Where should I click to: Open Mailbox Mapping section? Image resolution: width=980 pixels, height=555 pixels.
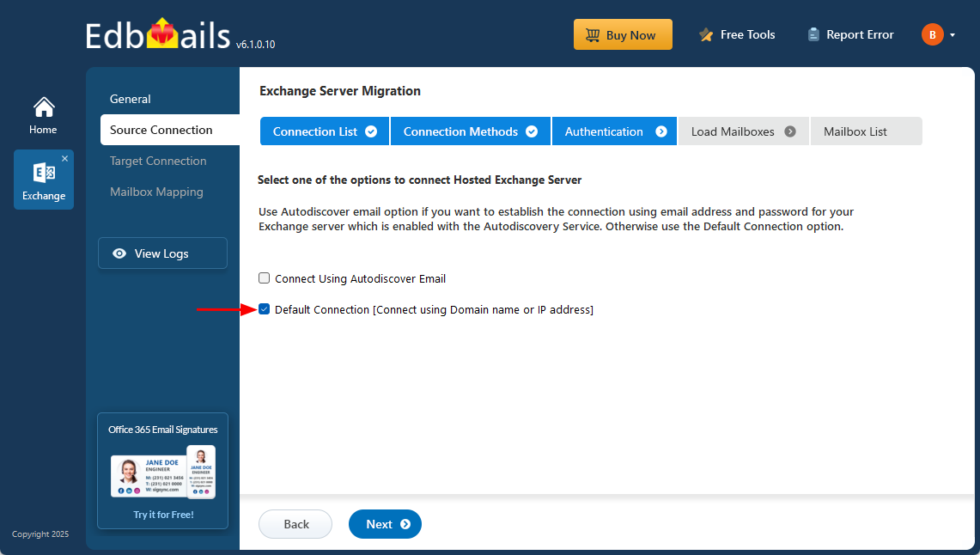tap(156, 192)
